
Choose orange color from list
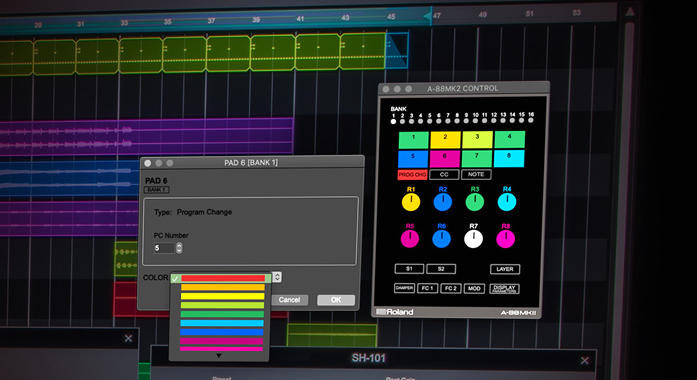tap(223, 288)
